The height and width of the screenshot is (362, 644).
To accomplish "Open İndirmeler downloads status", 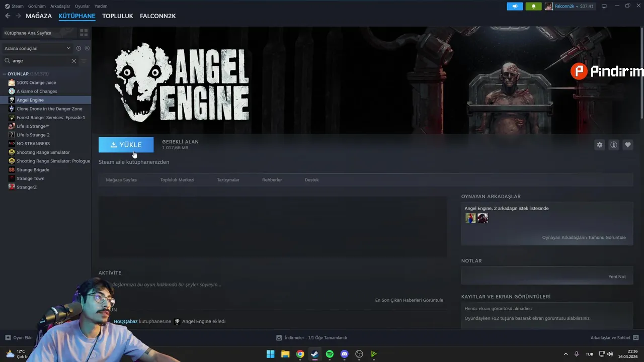I will point(311,337).
